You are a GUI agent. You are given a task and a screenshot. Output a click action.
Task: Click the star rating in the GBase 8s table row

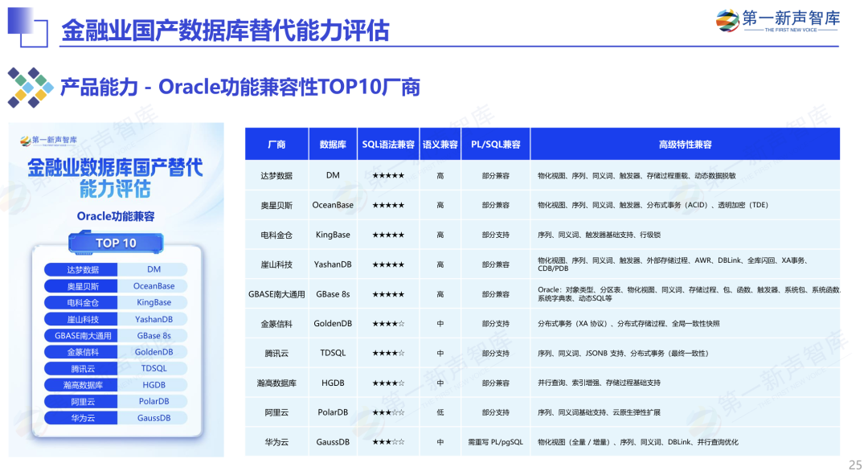[x=388, y=294]
